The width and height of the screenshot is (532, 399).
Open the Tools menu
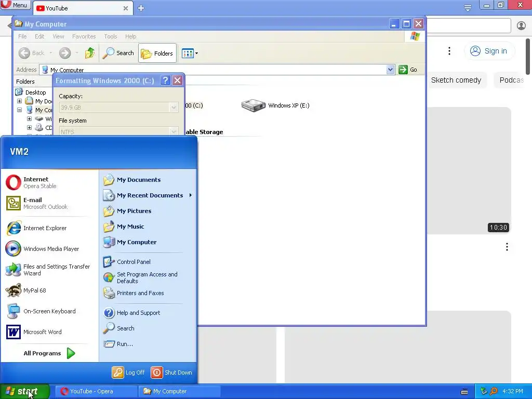pyautogui.click(x=110, y=36)
